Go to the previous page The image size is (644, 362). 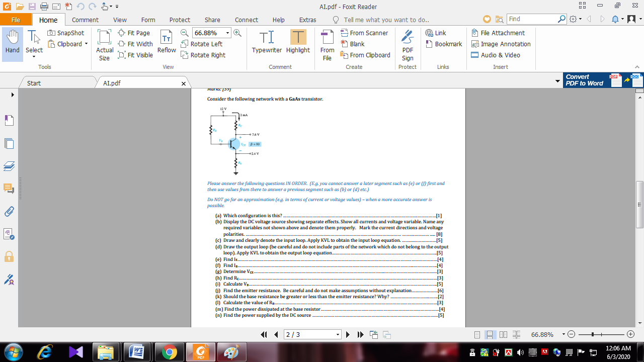pos(276,335)
